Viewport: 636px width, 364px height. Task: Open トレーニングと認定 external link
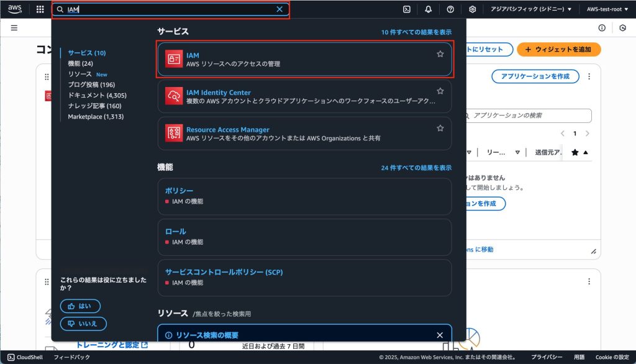[x=112, y=345]
